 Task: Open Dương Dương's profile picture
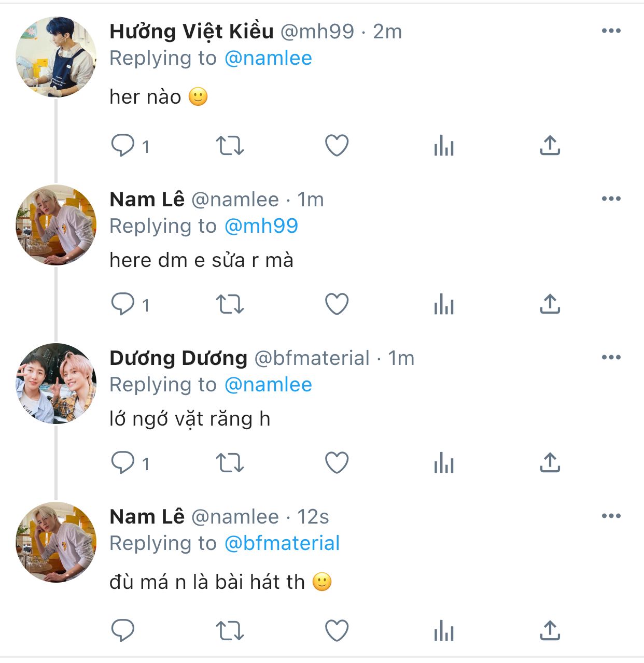click(56, 384)
